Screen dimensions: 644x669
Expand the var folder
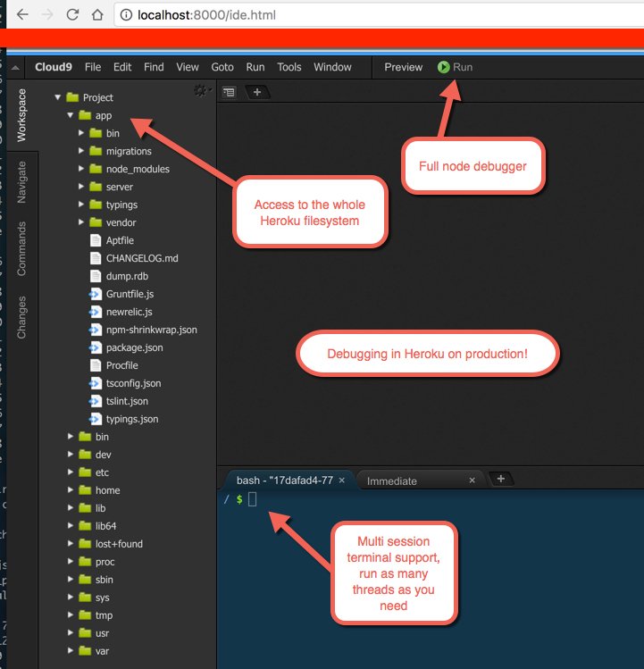pyautogui.click(x=71, y=650)
